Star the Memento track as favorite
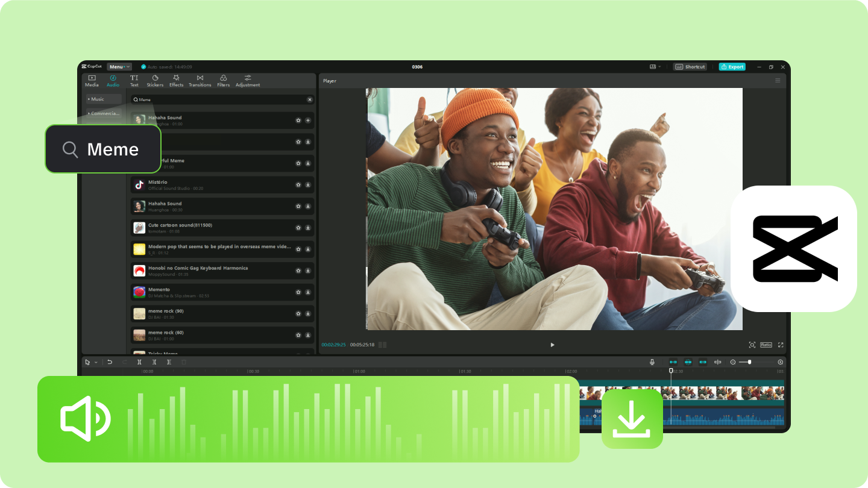Viewport: 868px width, 488px height. click(298, 292)
